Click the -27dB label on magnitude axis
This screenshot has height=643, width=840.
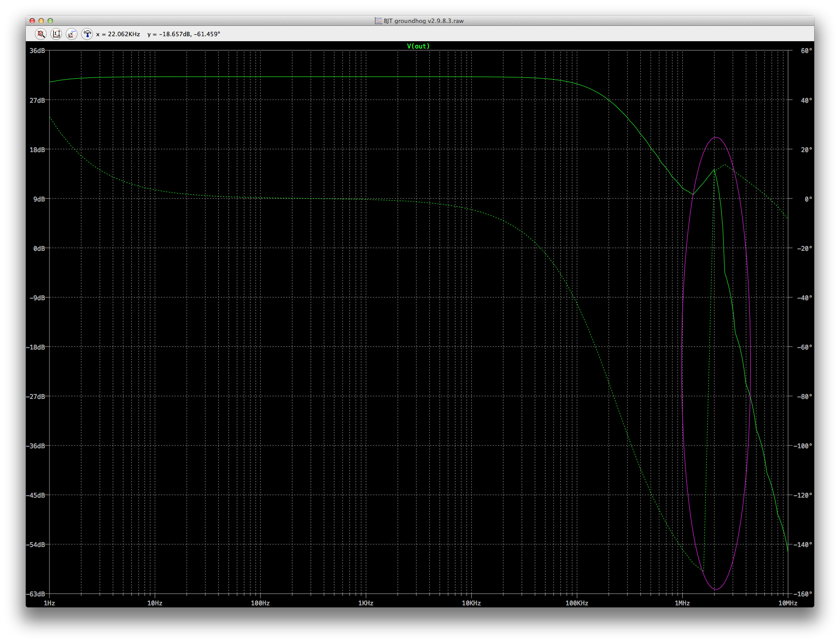pyautogui.click(x=36, y=396)
